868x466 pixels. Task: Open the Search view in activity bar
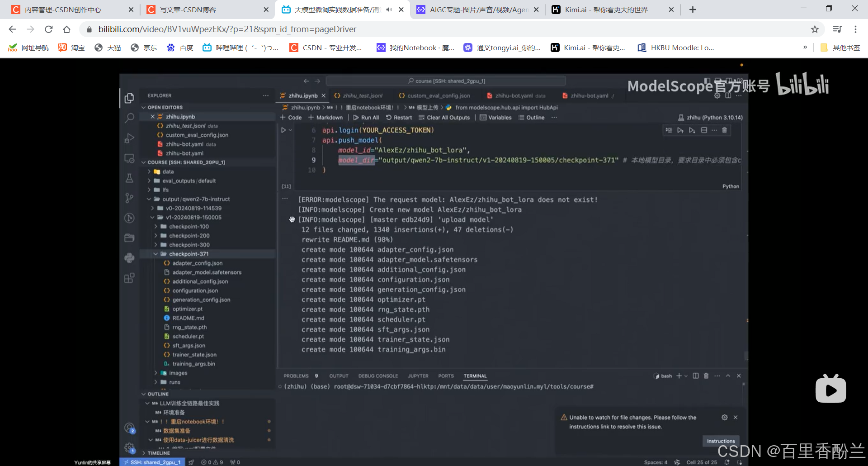[129, 118]
